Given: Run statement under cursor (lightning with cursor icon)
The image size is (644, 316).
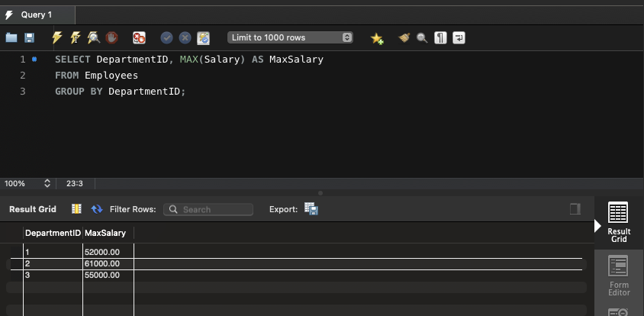Looking at the screenshot, I should (x=76, y=37).
